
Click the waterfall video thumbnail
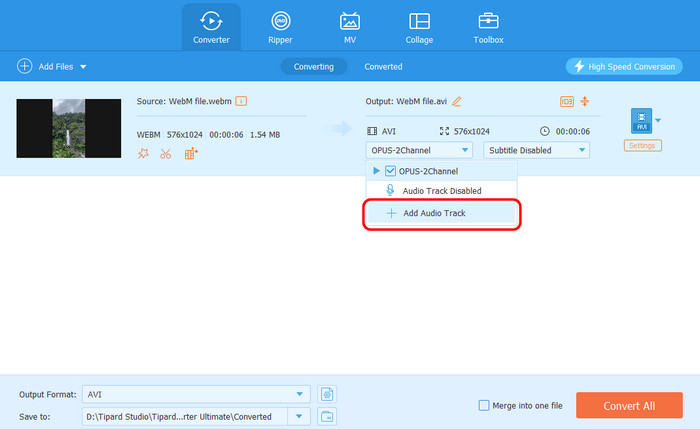coord(66,128)
